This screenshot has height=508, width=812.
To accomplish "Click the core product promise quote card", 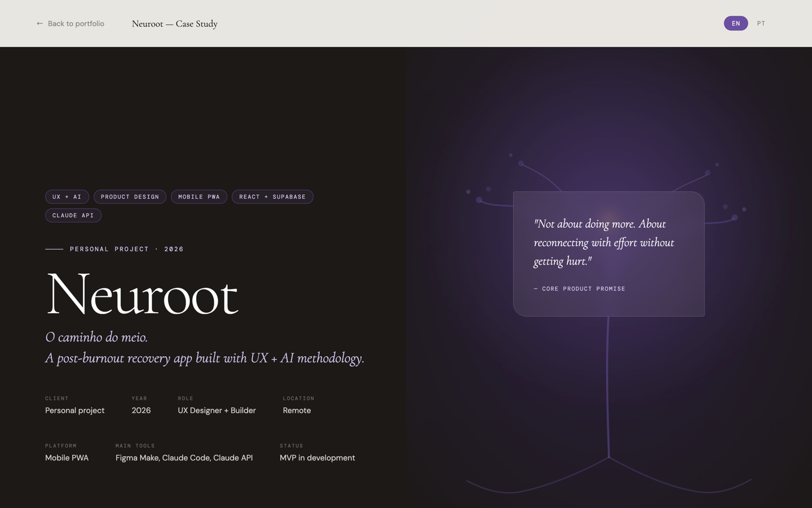I will [x=608, y=254].
